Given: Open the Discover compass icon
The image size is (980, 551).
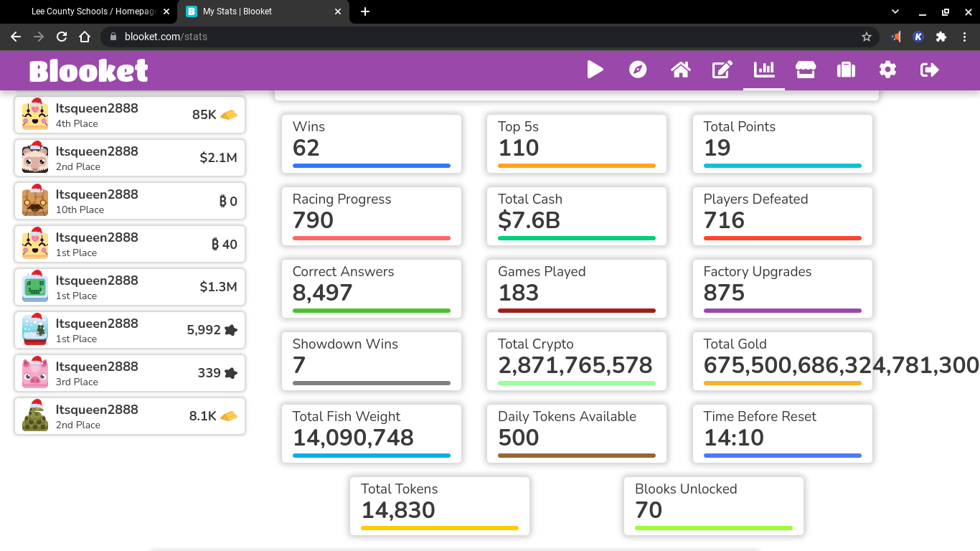Looking at the screenshot, I should pyautogui.click(x=638, y=70).
